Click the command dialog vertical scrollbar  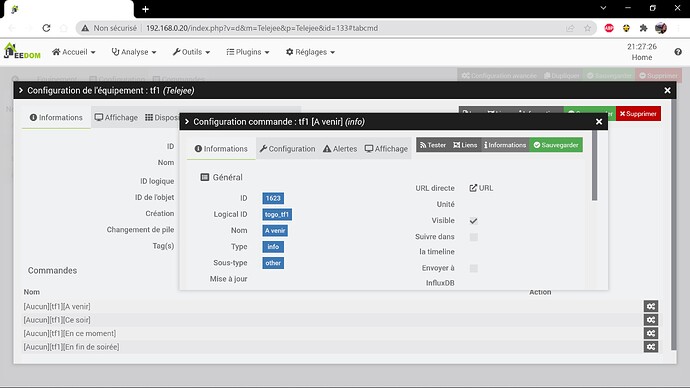[595, 166]
